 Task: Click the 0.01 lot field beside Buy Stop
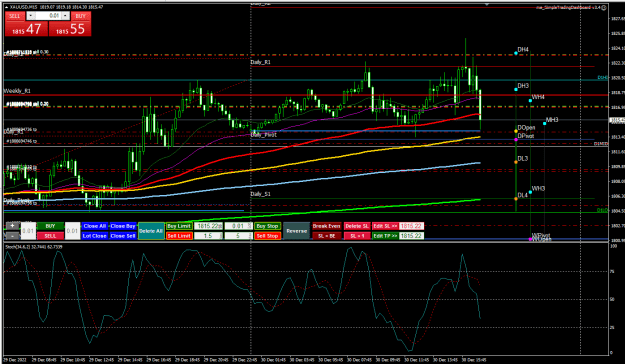point(238,226)
